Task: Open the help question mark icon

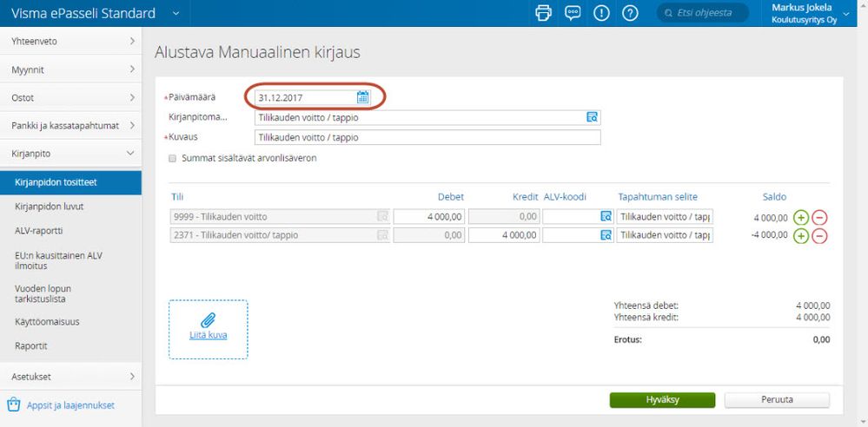Action: point(630,13)
